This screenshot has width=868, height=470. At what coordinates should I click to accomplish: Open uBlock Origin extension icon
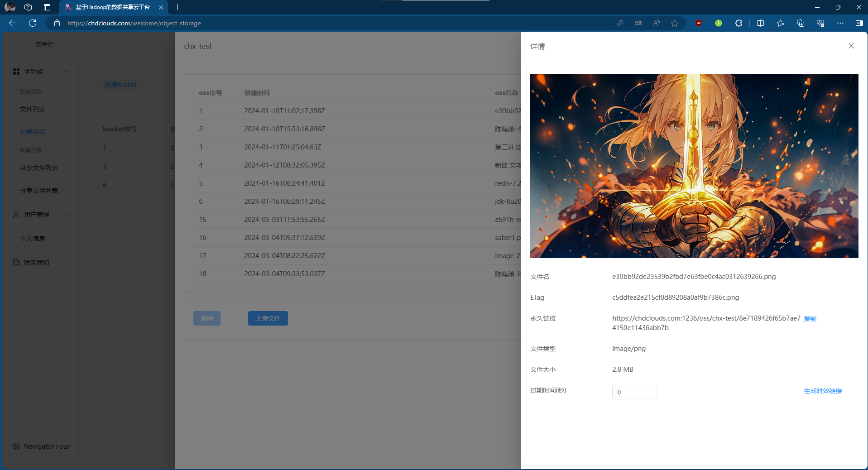(698, 23)
